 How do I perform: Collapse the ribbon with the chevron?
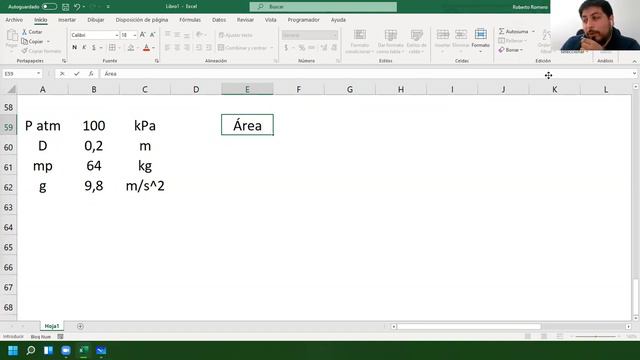click(x=634, y=61)
